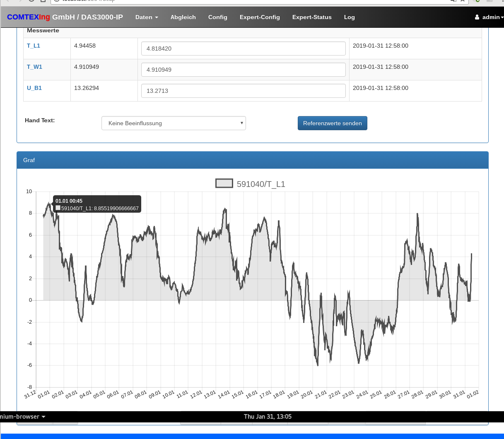Image resolution: width=504 pixels, height=439 pixels.
Task: Click the COMTEXIng GmbH / DAS3000-IP brand link
Action: (65, 17)
